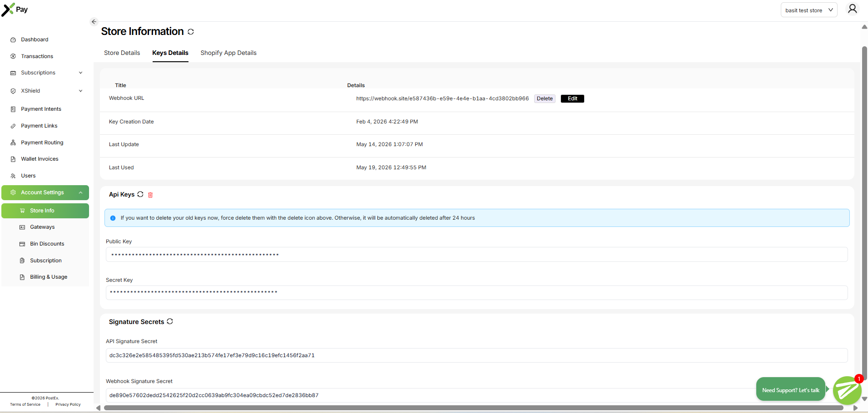The image size is (868, 413).
Task: Collapse Account Settings chevron
Action: click(81, 192)
